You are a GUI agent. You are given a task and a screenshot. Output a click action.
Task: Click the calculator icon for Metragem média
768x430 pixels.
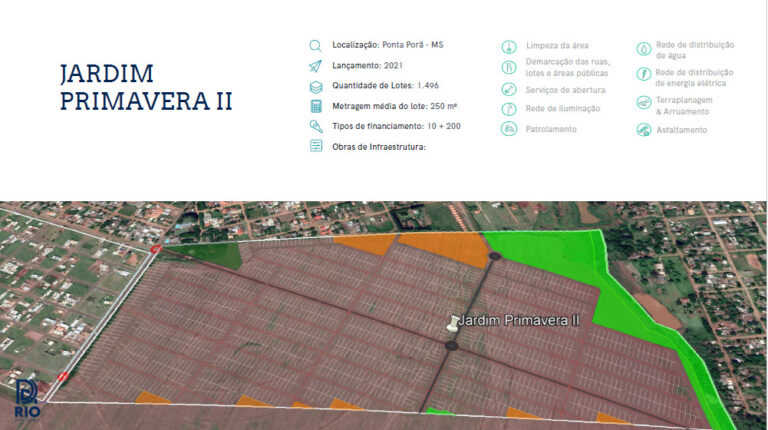point(316,106)
